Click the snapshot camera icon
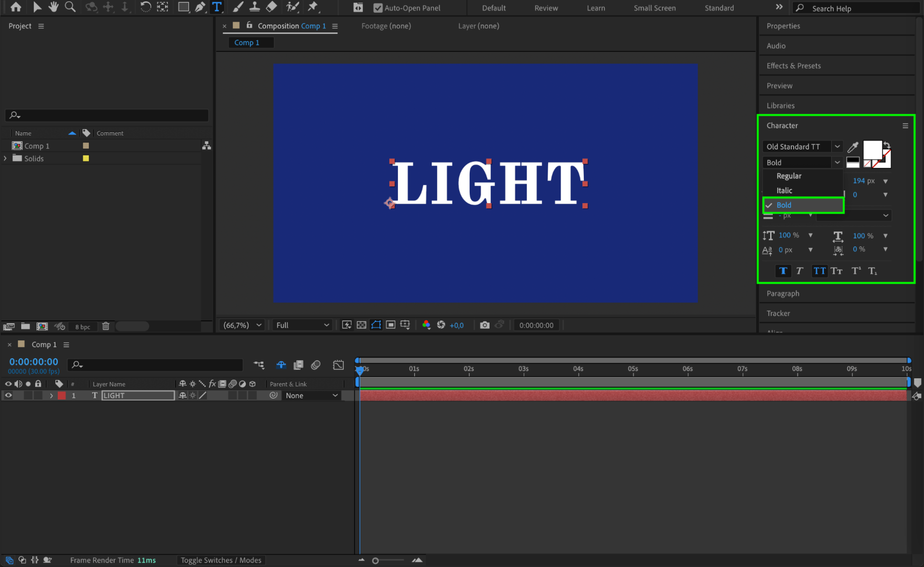The width and height of the screenshot is (924, 567). click(484, 325)
